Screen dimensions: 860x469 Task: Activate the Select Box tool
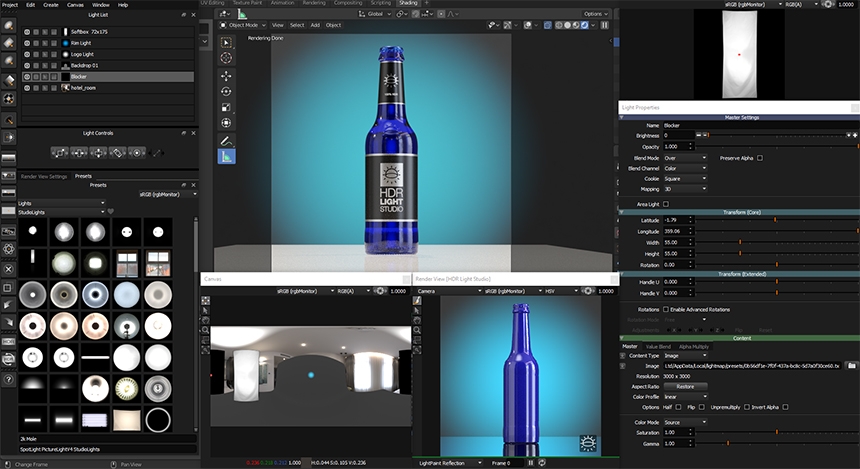[226, 42]
